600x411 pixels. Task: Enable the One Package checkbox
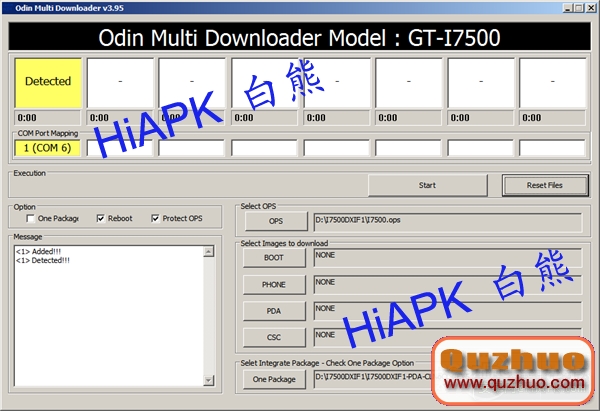click(x=30, y=219)
